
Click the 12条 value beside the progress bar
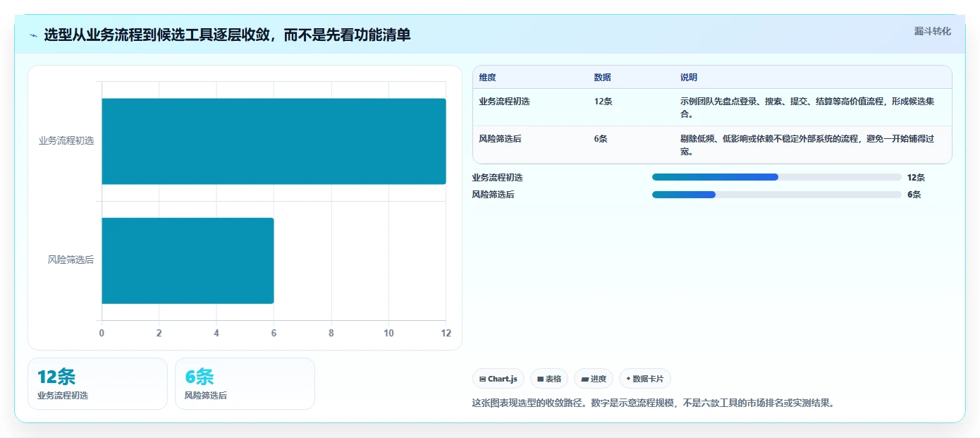916,178
